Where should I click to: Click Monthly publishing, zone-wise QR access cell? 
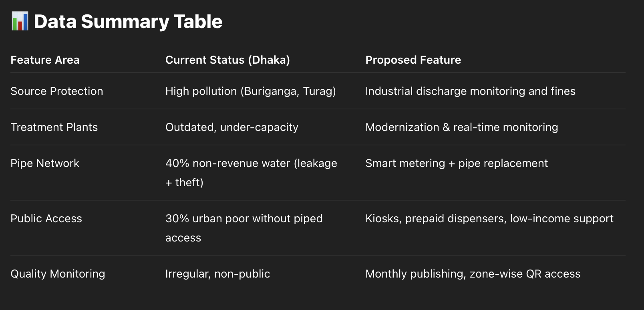473,274
